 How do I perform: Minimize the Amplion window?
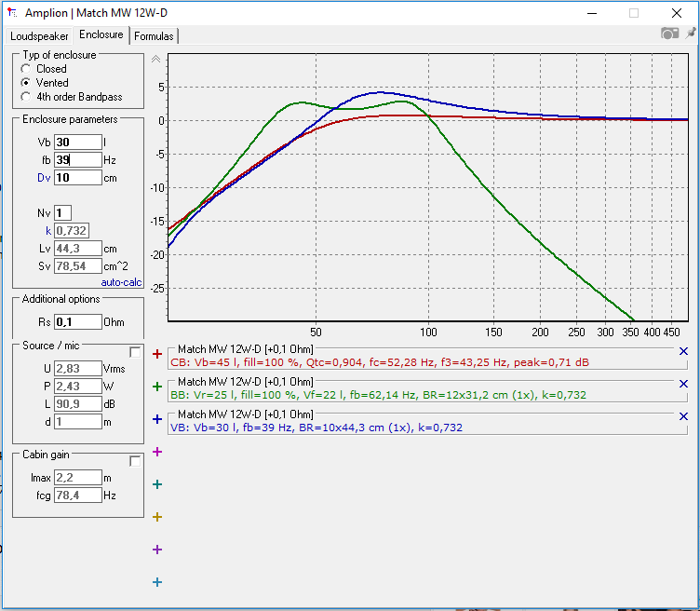click(592, 13)
